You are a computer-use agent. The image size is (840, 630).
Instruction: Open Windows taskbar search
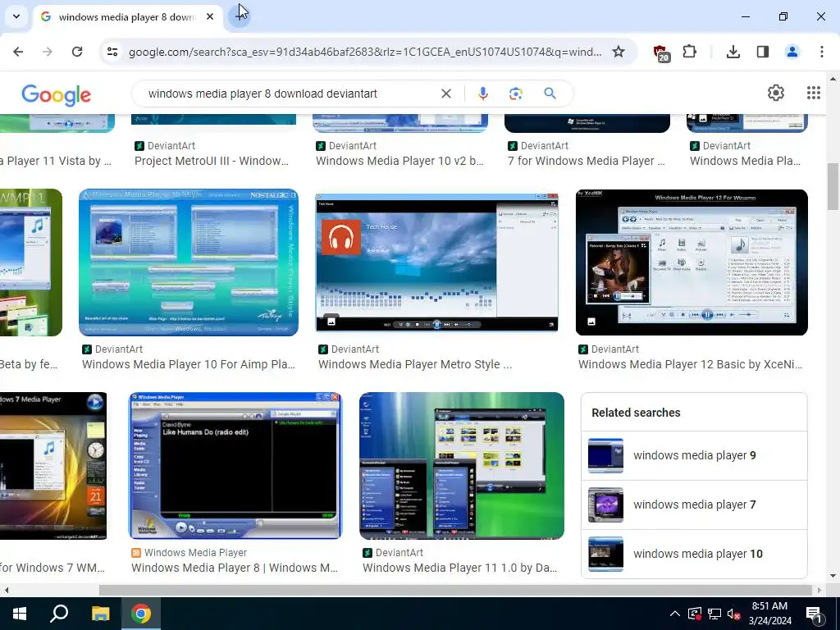tap(59, 614)
